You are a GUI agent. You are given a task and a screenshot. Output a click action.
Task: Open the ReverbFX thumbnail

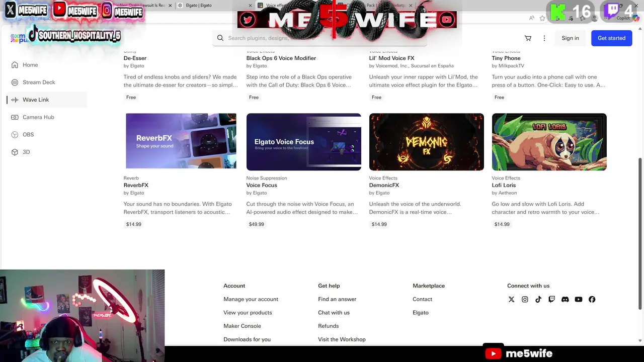(x=181, y=142)
